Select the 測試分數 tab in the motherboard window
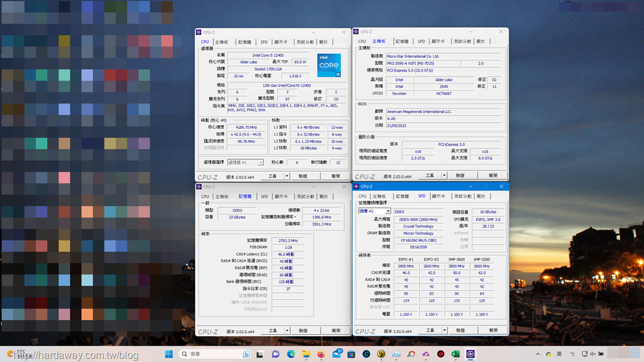The width and height of the screenshot is (644, 362). (462, 41)
